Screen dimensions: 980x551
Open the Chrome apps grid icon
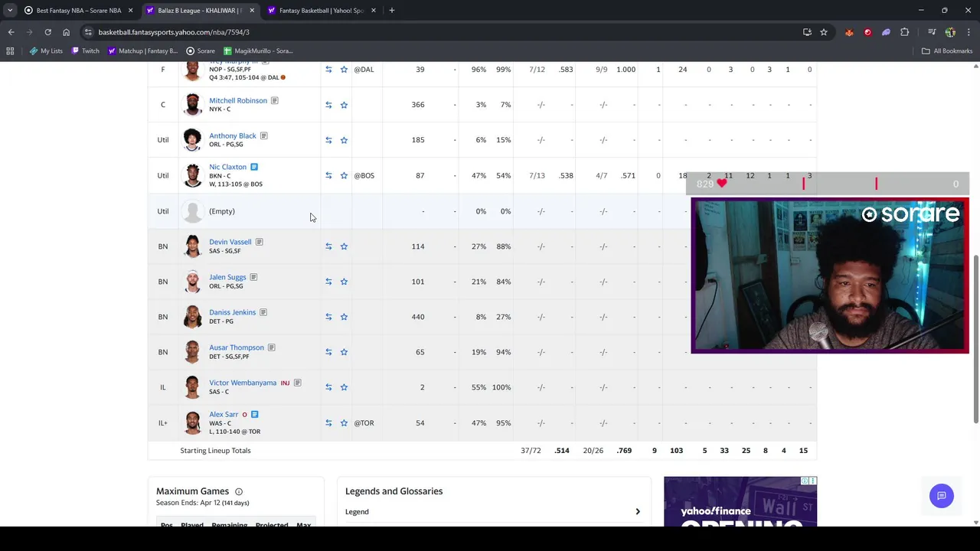[x=10, y=51]
